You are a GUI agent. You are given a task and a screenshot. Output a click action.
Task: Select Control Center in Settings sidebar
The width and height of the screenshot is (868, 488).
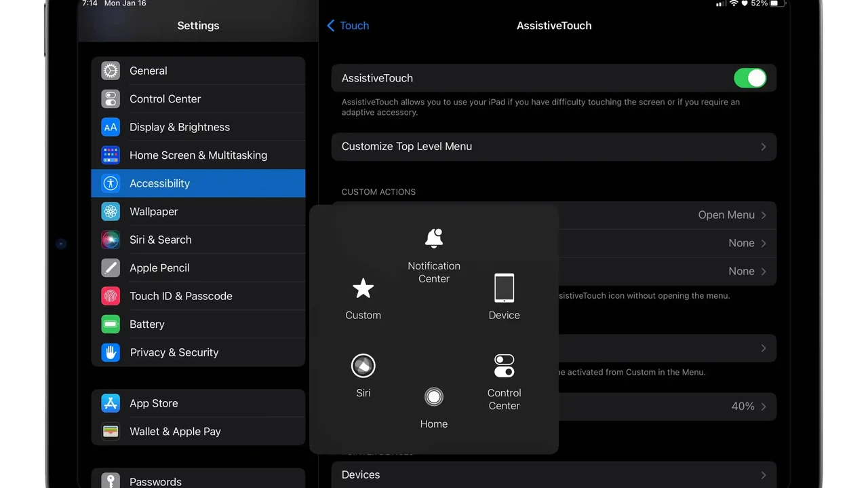pyautogui.click(x=198, y=99)
